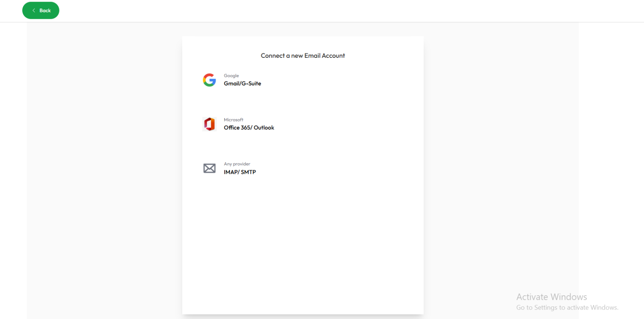Click the Office 365 text portion
Screen dimensions: 644x319
pos(237,128)
